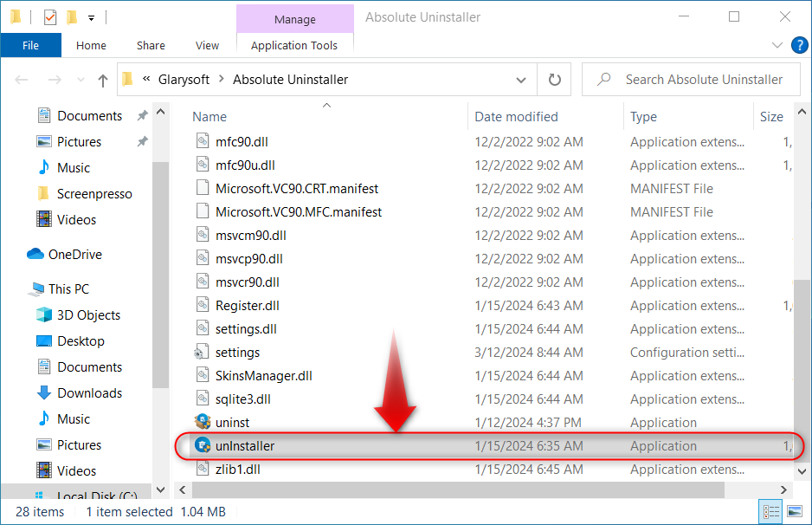Click the settings configuration gear icon
The height and width of the screenshot is (525, 812).
202,352
